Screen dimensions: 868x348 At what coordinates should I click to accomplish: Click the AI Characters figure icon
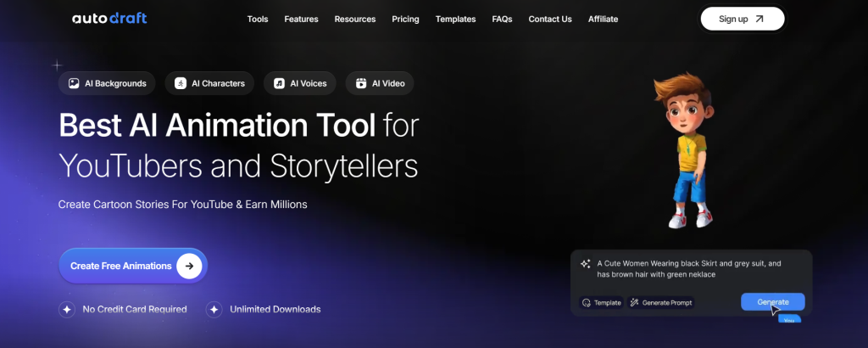(181, 83)
